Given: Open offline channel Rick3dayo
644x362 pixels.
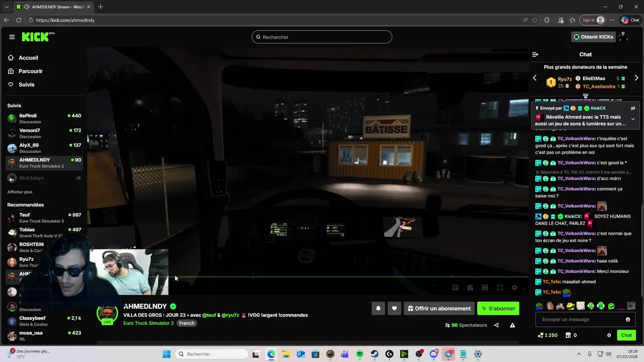Looking at the screenshot, I should pos(44,178).
